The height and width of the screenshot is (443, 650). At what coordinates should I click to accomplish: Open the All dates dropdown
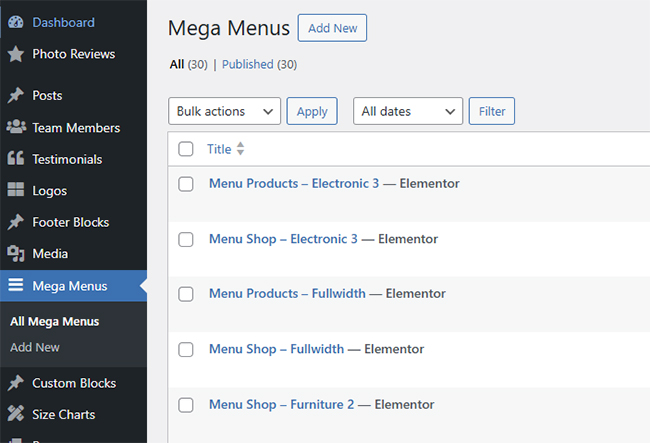click(408, 111)
